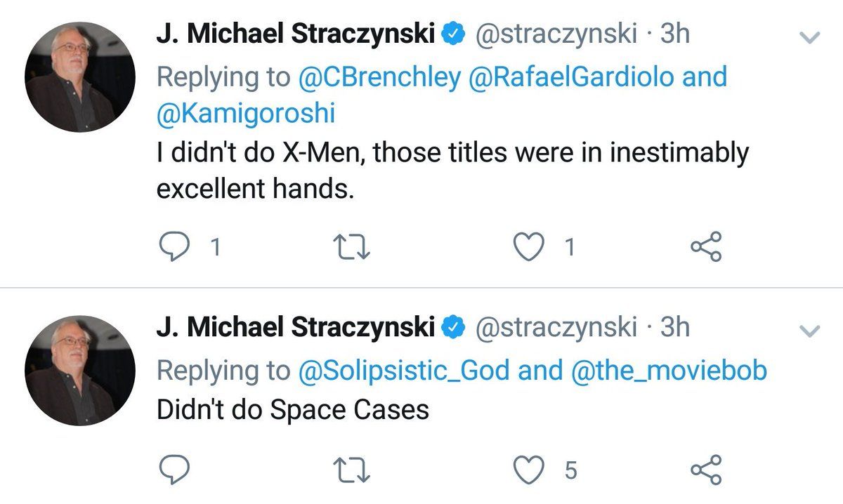
Task: Open the @CBrenchley profile link
Action: pyautogui.click(x=378, y=77)
